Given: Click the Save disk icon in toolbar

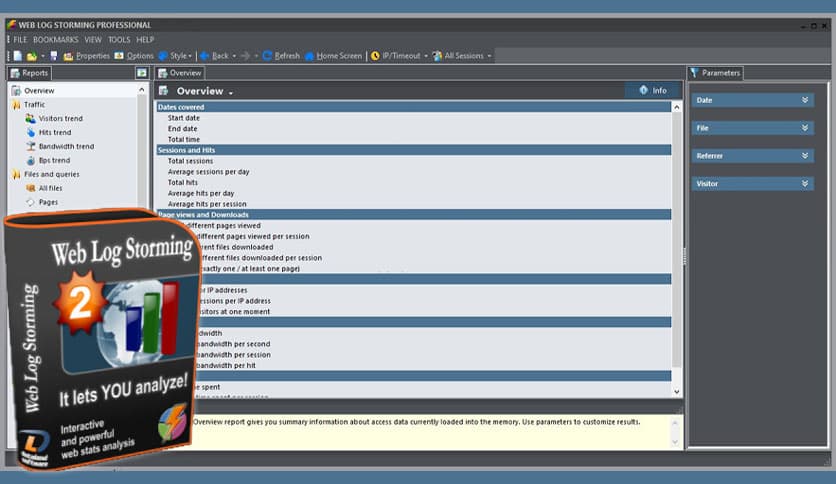Looking at the screenshot, I should [54, 56].
